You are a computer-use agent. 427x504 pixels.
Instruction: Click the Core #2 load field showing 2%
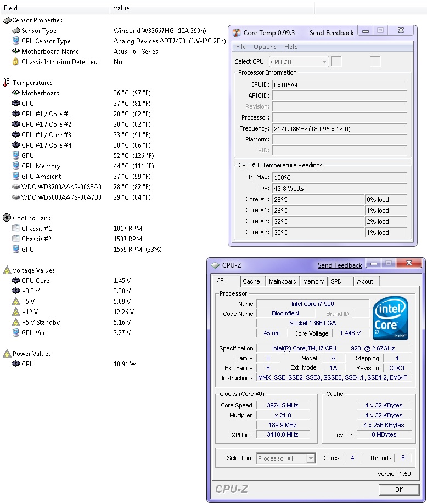[386, 221]
